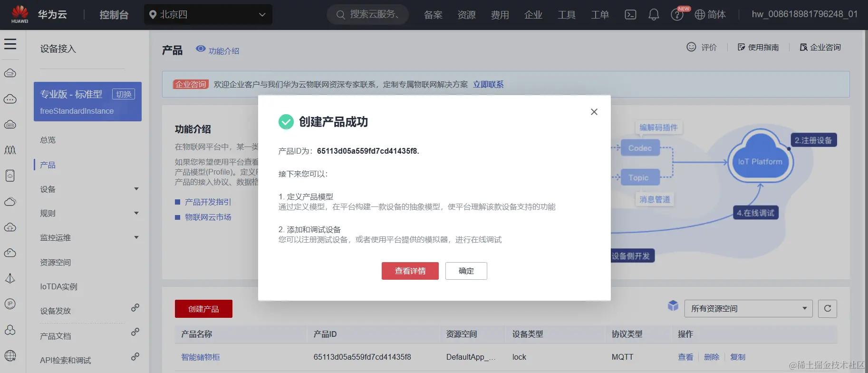Image resolution: width=868 pixels, height=373 pixels.
Task: Open the notifications bell icon
Action: point(654,15)
